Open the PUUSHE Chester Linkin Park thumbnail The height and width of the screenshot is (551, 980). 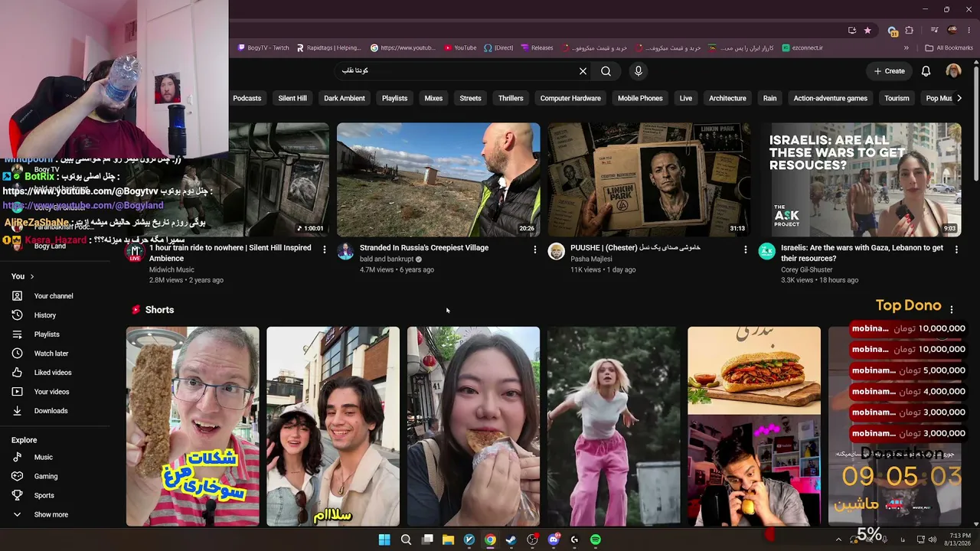pyautogui.click(x=649, y=180)
